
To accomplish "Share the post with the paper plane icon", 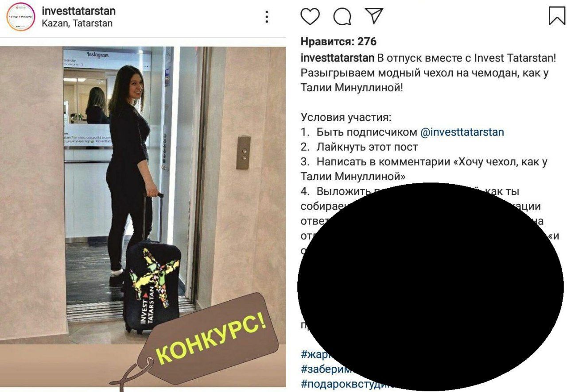I will (374, 16).
